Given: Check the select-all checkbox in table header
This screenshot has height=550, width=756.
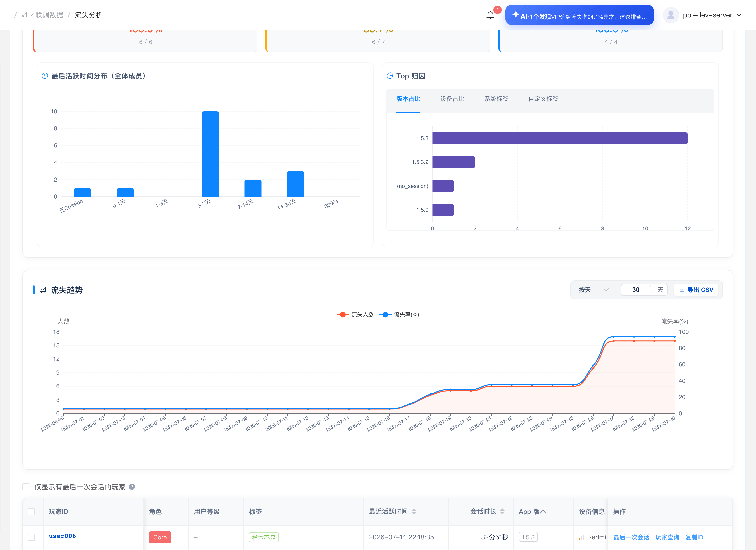Looking at the screenshot, I should pos(32,512).
